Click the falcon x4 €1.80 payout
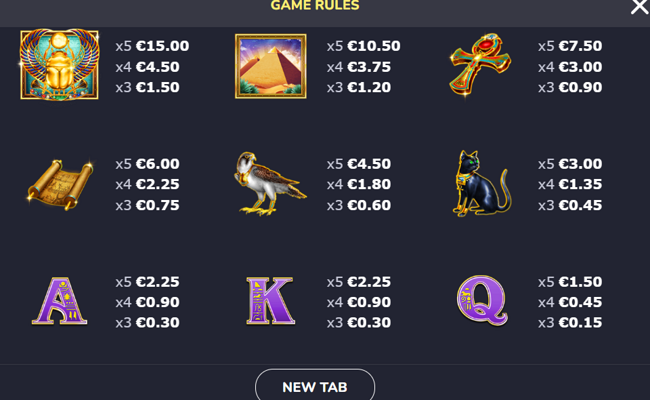Viewport: 650px width, 400px height. point(359,184)
